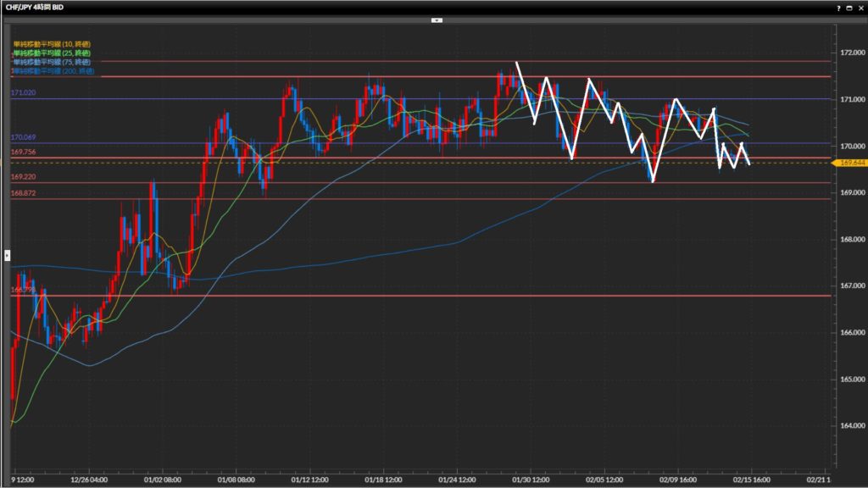
Task: Select the 170.069 horizontal line label
Action: pyautogui.click(x=23, y=137)
